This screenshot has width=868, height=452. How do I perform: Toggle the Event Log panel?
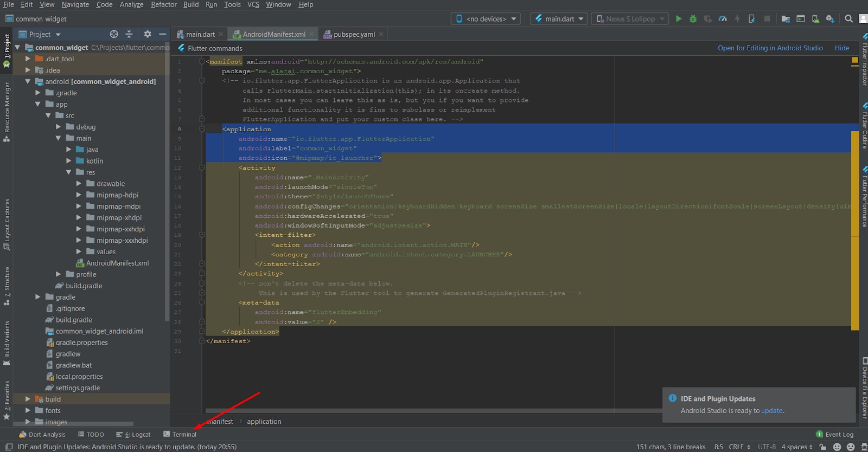pyautogui.click(x=835, y=435)
